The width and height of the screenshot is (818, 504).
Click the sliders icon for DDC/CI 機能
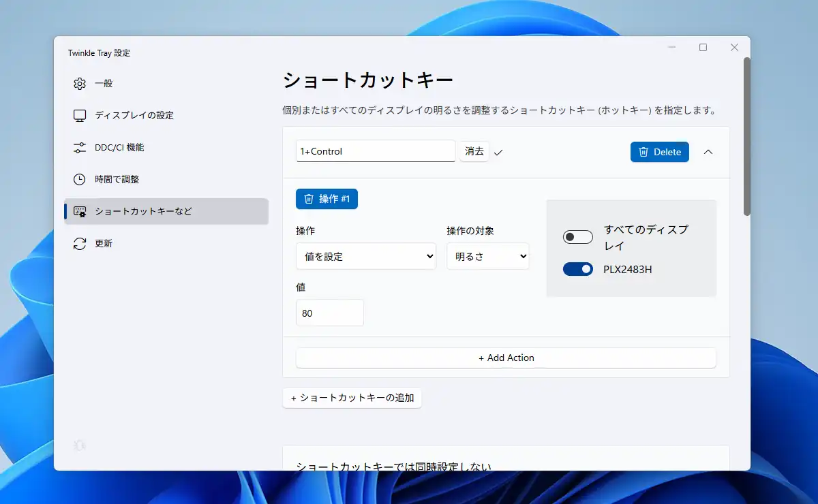click(x=80, y=148)
